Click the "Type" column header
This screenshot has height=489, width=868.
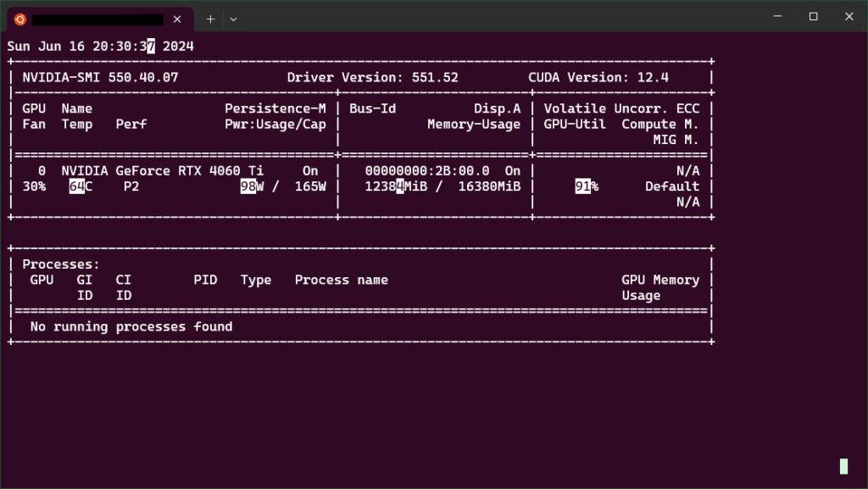[x=256, y=280]
